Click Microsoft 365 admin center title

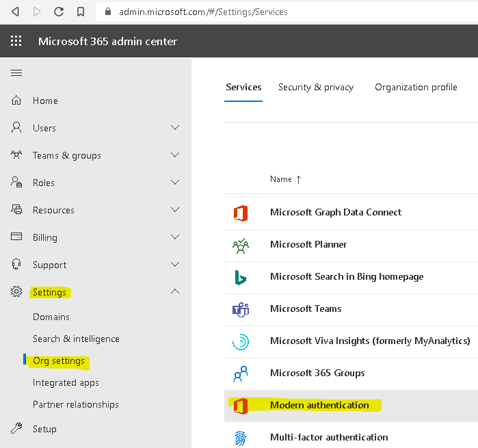[x=107, y=41]
